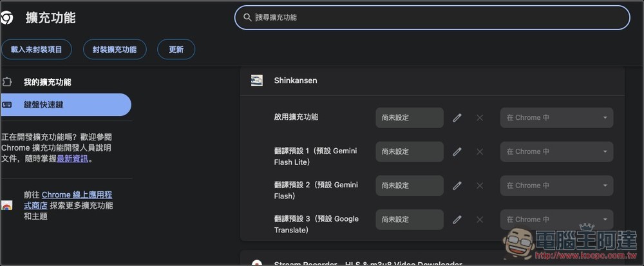Click the 更新 button
The width and height of the screenshot is (644, 266).
176,50
